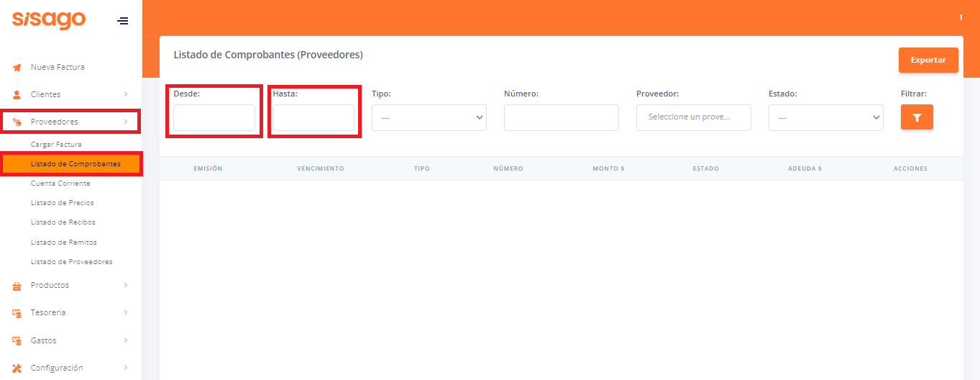The image size is (980, 380).
Task: Click the Gastos sidebar icon
Action: point(17,340)
